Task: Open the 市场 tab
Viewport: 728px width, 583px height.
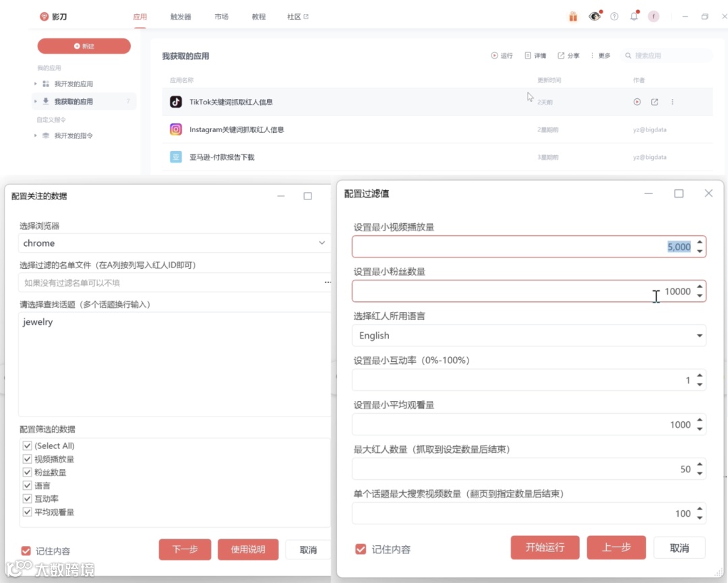Action: tap(222, 17)
